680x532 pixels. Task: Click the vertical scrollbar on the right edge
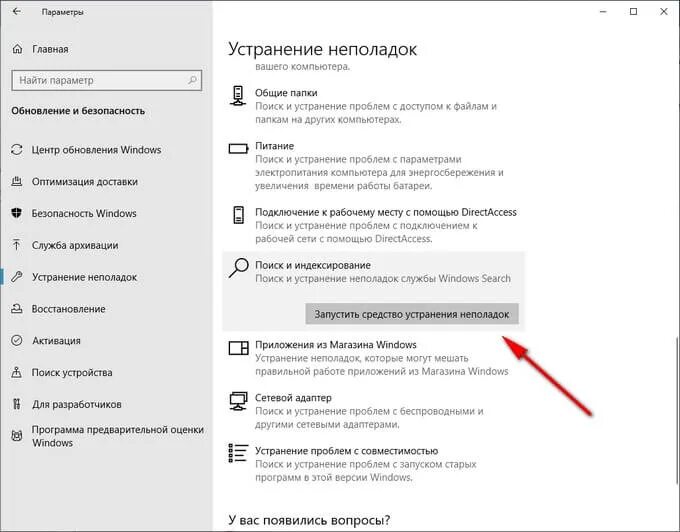[677, 411]
